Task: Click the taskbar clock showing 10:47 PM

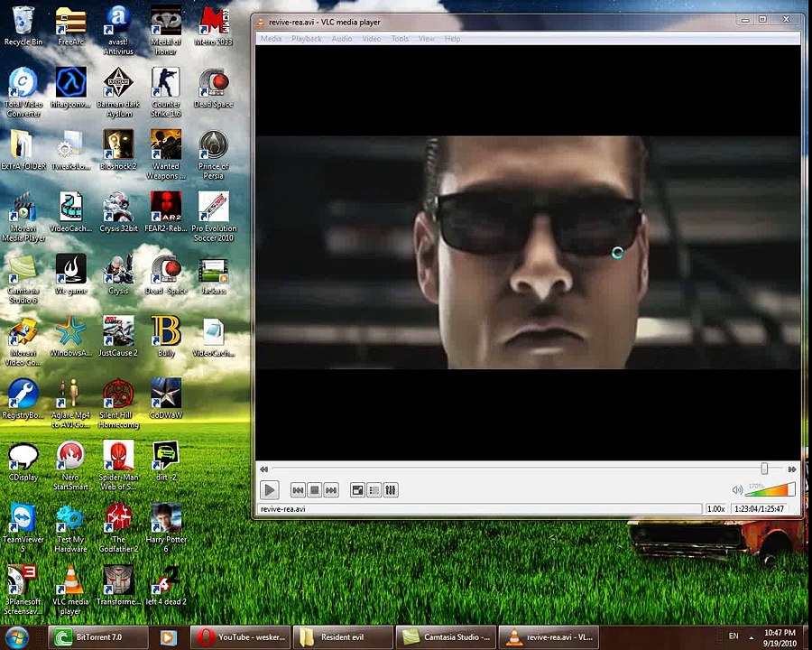Action: tap(780, 637)
